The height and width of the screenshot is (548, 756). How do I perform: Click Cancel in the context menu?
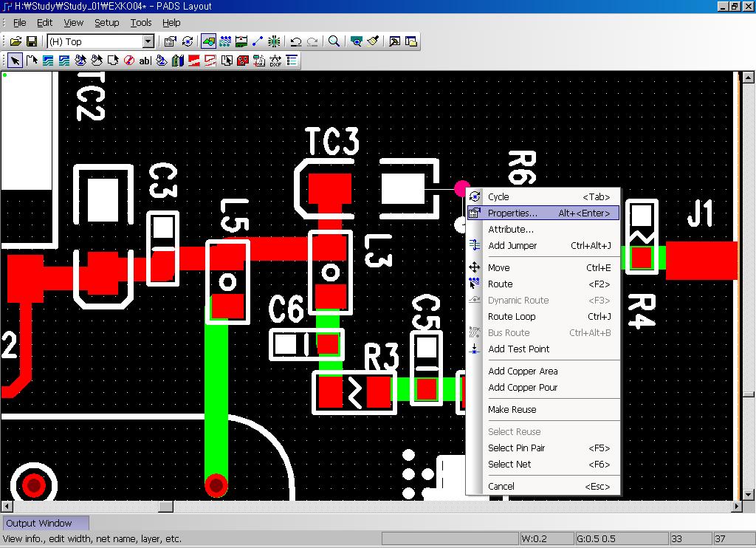(543, 486)
